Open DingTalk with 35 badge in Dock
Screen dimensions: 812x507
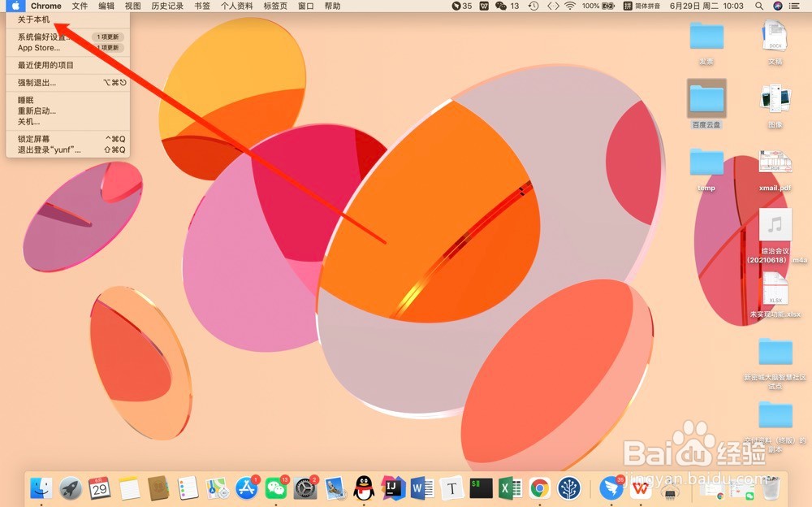coord(611,487)
